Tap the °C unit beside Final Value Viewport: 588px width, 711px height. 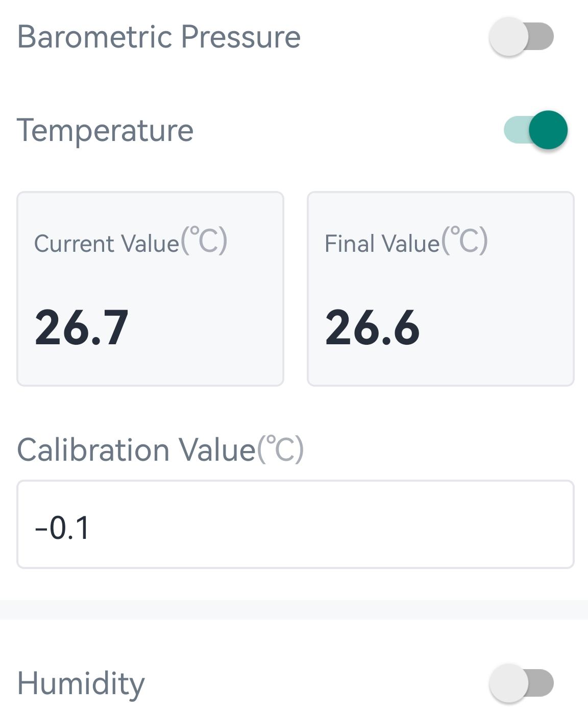pyautogui.click(x=464, y=241)
